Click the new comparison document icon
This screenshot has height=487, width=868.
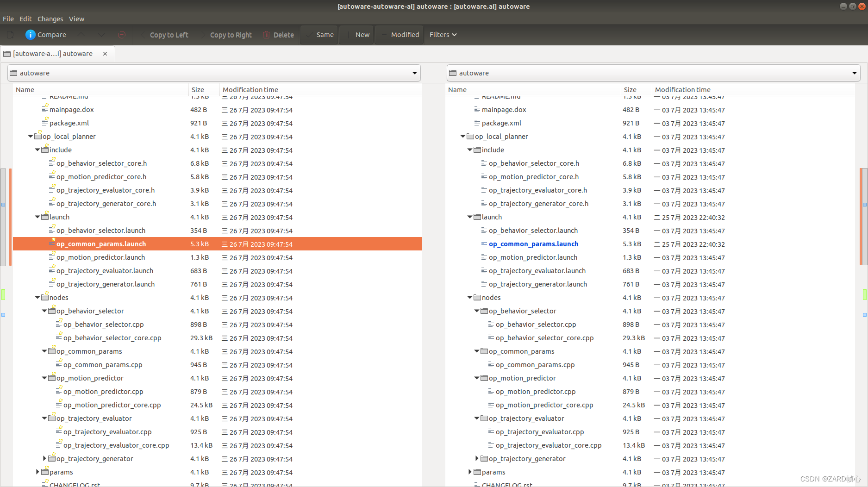tap(10, 35)
